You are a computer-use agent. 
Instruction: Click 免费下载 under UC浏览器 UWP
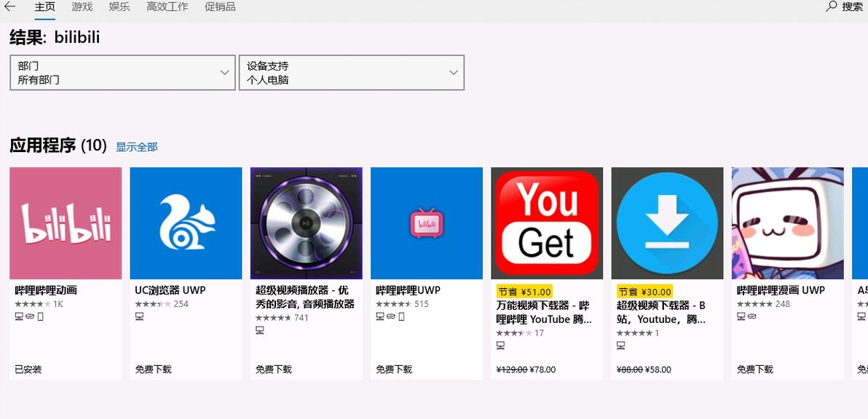154,370
